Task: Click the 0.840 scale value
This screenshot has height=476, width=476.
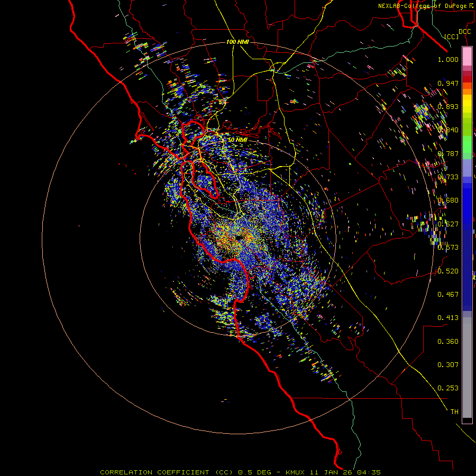Action: [x=448, y=130]
